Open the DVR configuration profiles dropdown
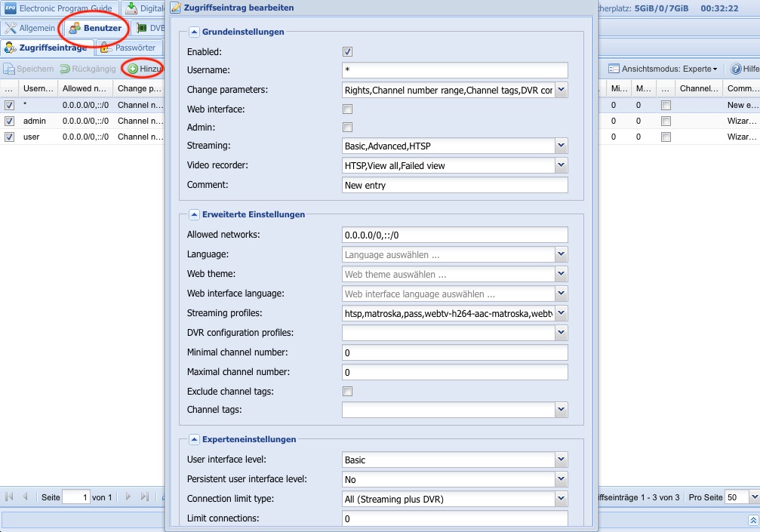 [x=562, y=333]
